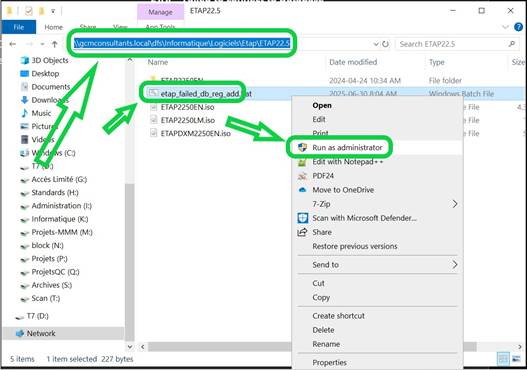Choose Edit with Notepad++

tap(348, 162)
